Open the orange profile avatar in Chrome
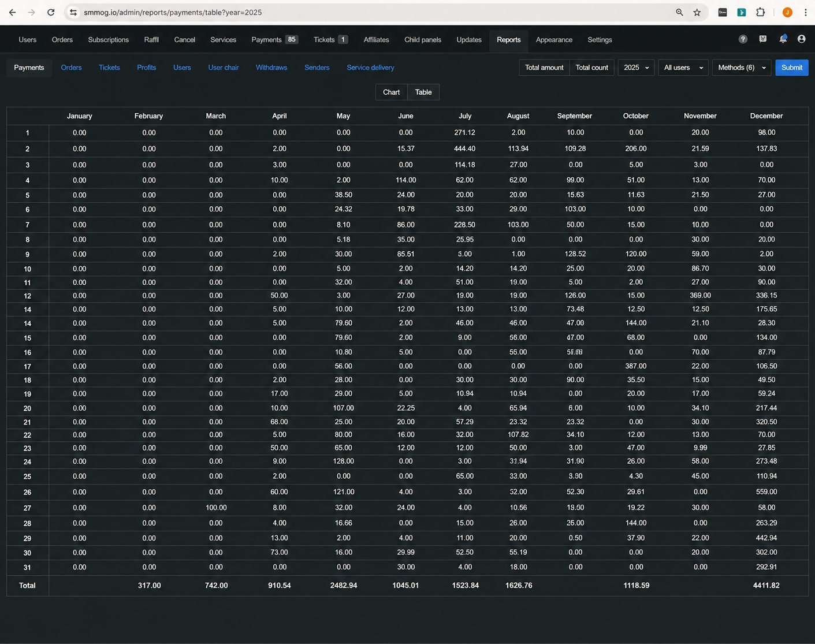Viewport: 815px width, 644px height. click(x=787, y=12)
